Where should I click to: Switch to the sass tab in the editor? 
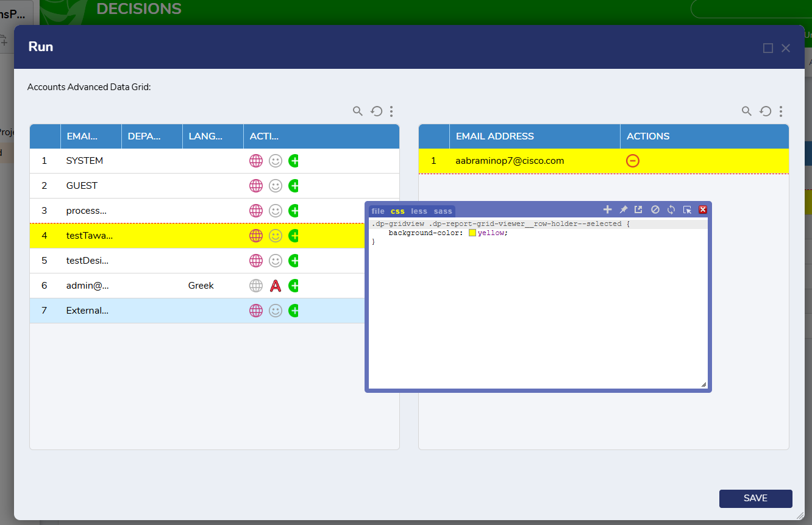click(443, 211)
